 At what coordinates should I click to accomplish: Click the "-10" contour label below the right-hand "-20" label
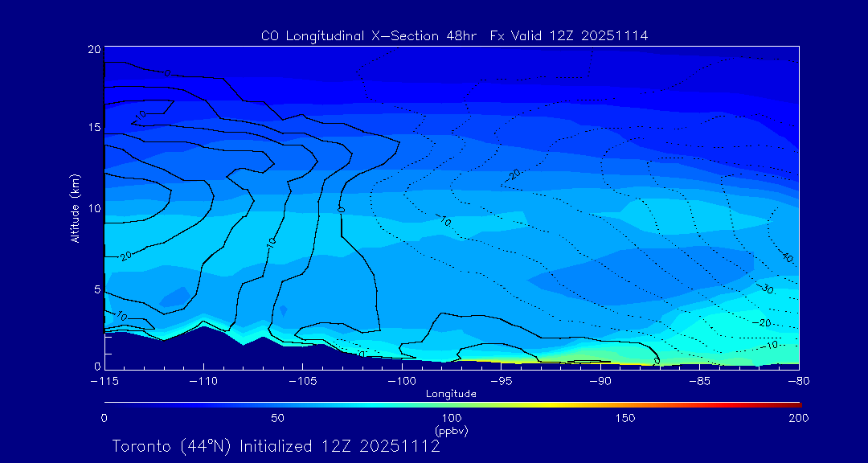[x=769, y=345]
